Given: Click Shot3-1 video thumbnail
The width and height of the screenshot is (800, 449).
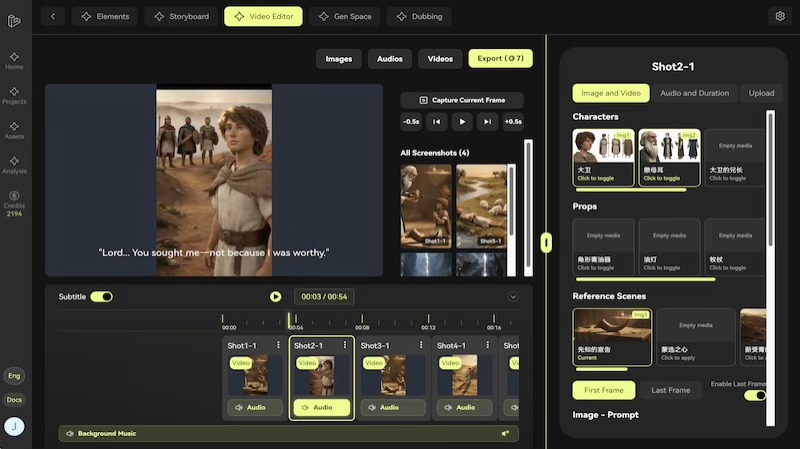Looking at the screenshot, I should 393,376.
